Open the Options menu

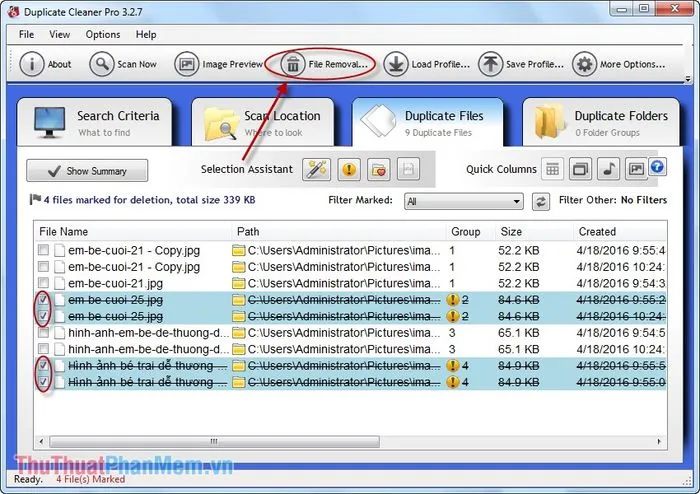[102, 34]
